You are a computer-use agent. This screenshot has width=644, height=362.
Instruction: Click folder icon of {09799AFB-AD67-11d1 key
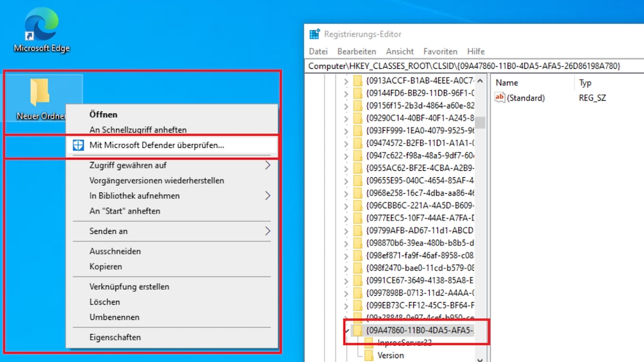point(358,230)
